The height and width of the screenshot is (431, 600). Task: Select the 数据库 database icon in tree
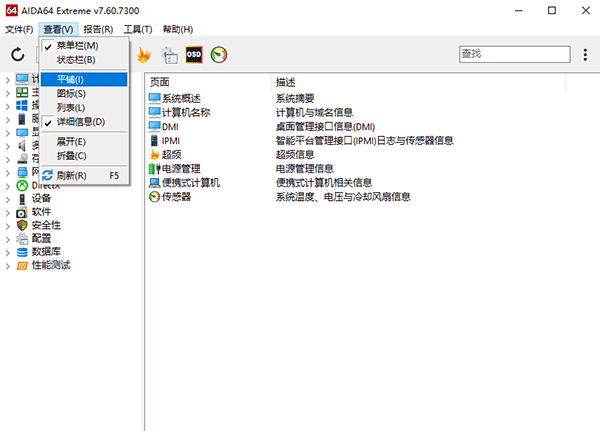[x=22, y=252]
